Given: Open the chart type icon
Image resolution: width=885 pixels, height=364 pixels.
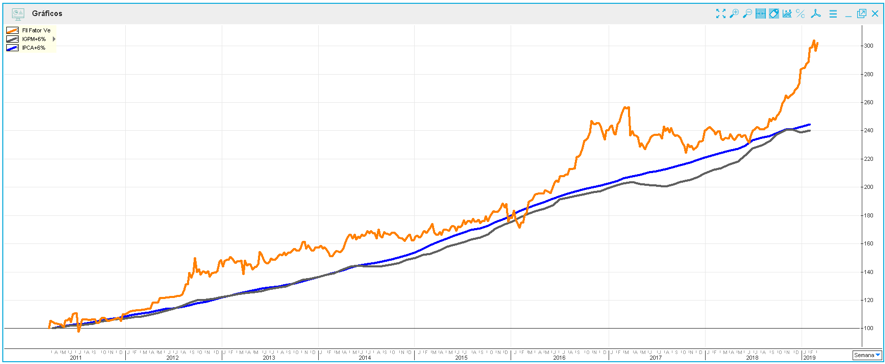Looking at the screenshot, I should point(787,14).
